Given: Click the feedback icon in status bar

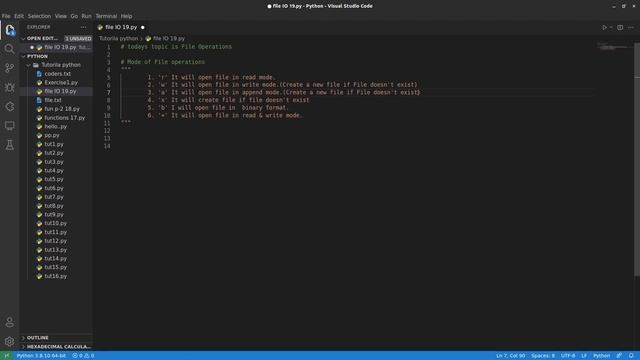Looking at the screenshot, I should click(x=619, y=356).
